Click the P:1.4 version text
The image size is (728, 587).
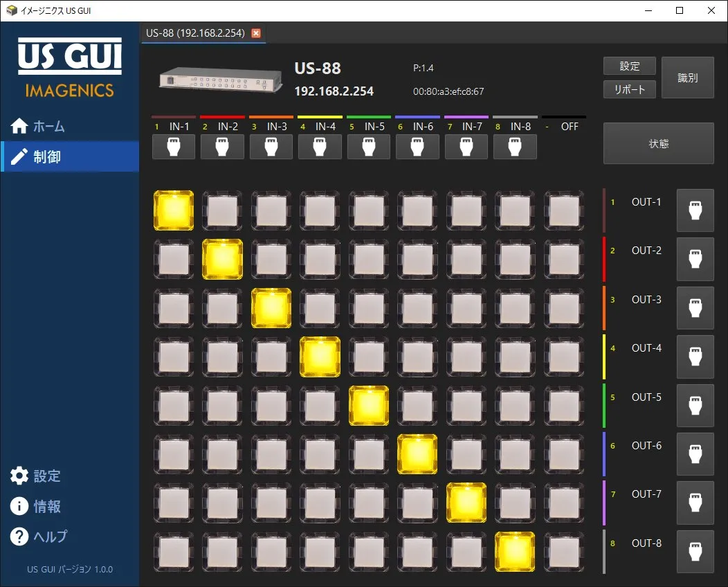coord(423,68)
